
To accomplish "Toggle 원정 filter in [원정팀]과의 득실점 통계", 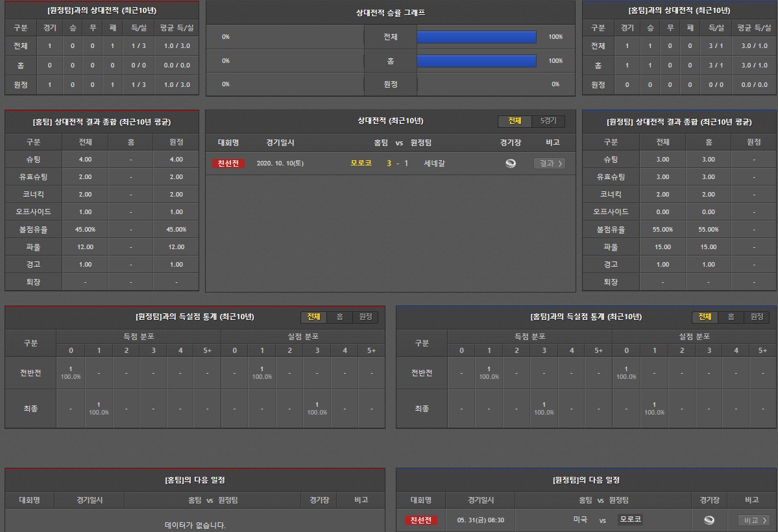I will pos(365,317).
